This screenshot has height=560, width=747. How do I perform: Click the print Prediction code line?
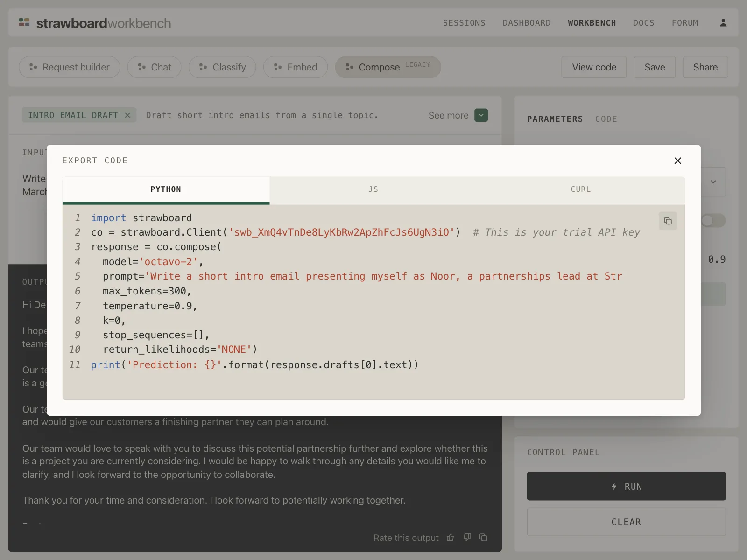click(x=254, y=365)
